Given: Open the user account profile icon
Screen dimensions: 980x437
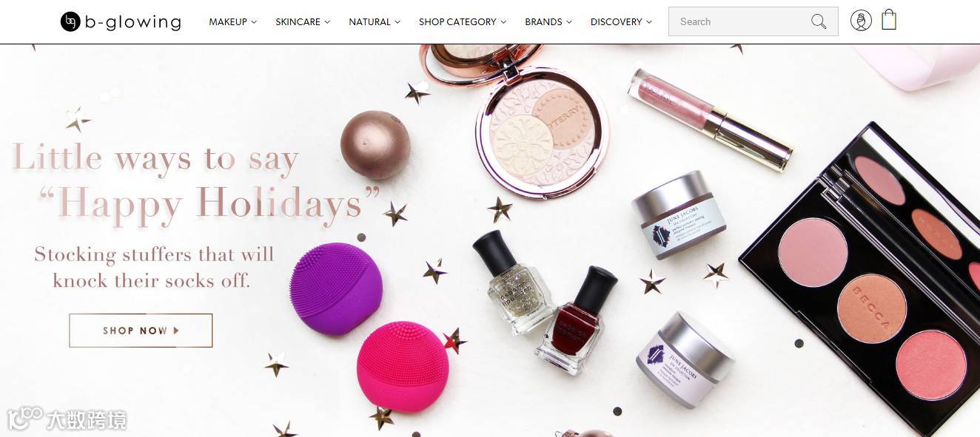Looking at the screenshot, I should click(x=861, y=21).
